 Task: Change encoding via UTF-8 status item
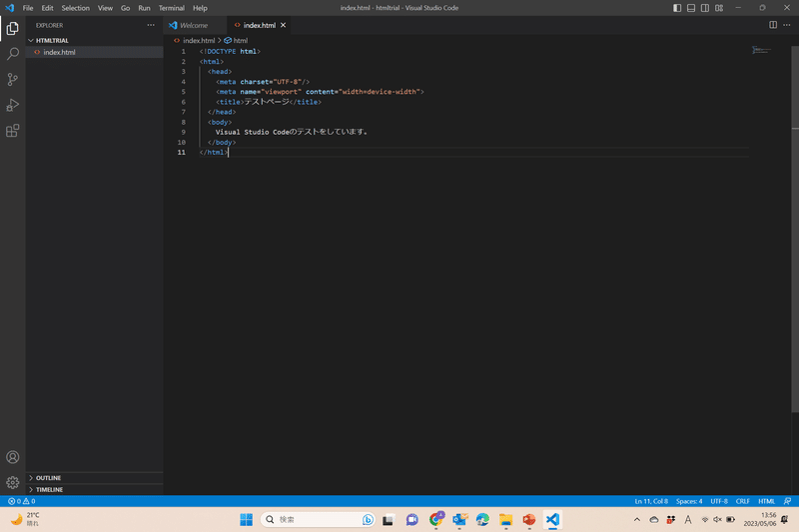coord(719,501)
